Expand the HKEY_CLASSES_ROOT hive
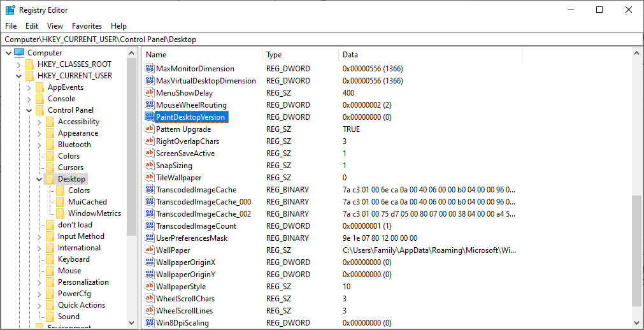This screenshot has height=330, width=644. pyautogui.click(x=19, y=64)
